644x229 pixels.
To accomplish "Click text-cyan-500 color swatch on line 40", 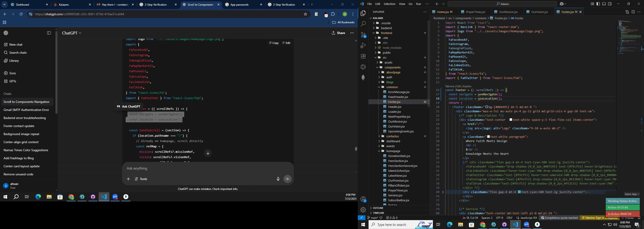I will point(519,192).
